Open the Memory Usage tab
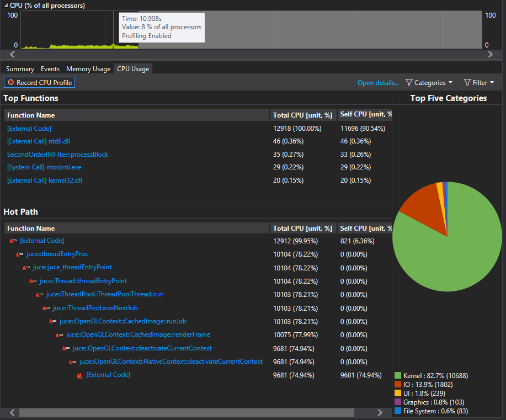506x420 pixels. point(88,69)
